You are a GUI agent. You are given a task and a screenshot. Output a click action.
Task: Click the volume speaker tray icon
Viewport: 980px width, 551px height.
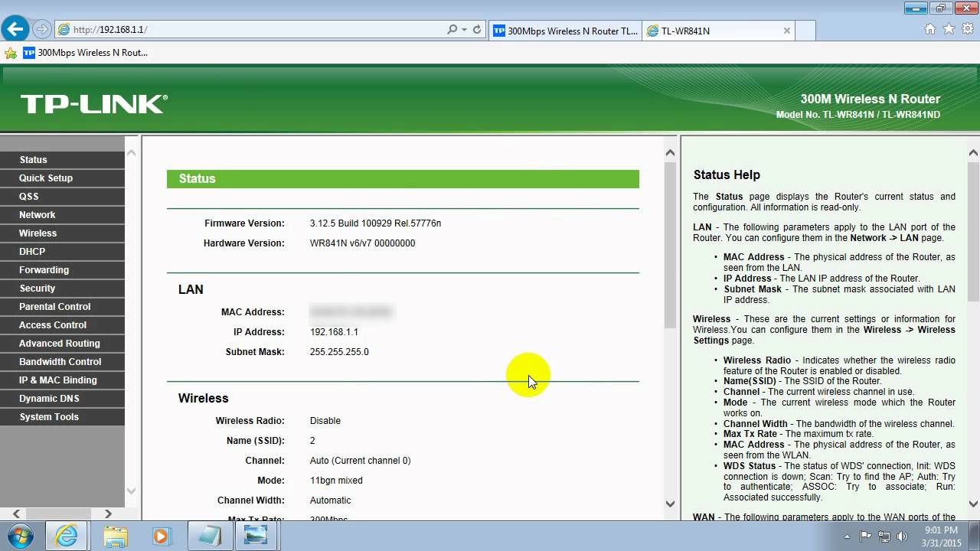point(903,536)
